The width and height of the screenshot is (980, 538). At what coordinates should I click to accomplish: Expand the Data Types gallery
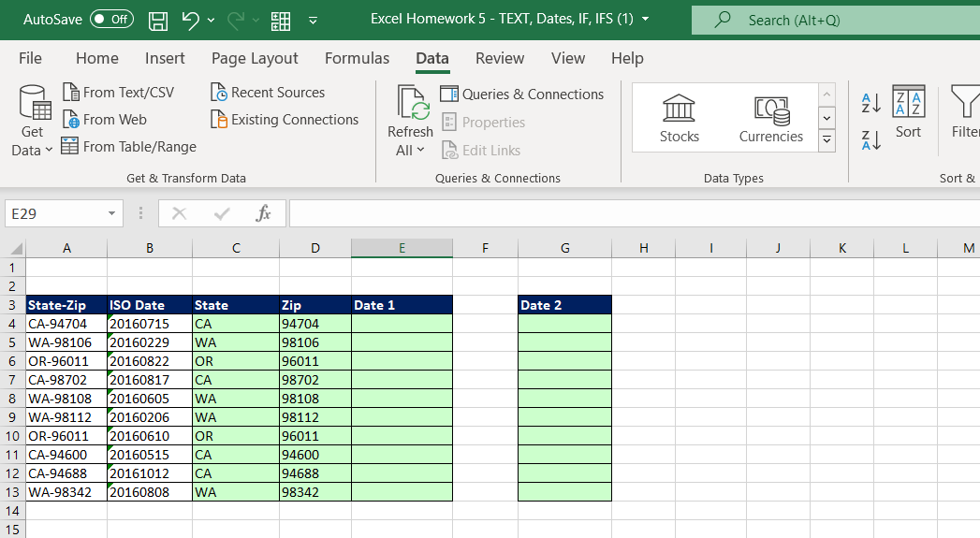coord(826,141)
